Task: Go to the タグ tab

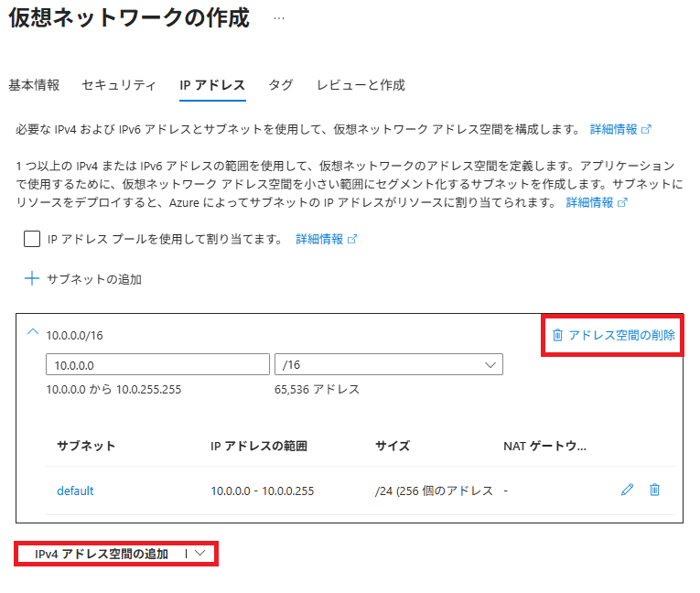Action: pyautogui.click(x=281, y=85)
